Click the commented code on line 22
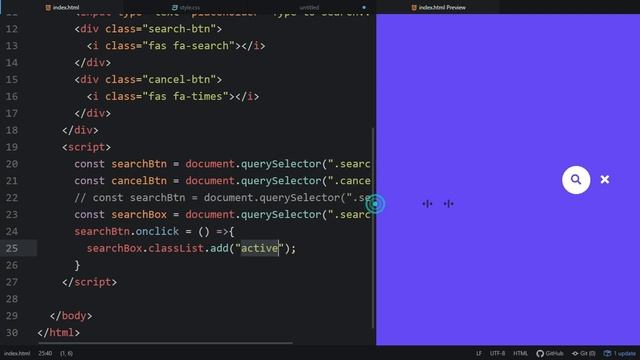 pos(222,198)
